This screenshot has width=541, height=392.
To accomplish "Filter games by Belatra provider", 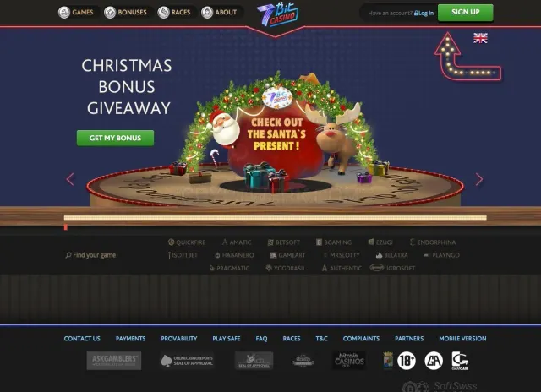I will pos(391,255).
